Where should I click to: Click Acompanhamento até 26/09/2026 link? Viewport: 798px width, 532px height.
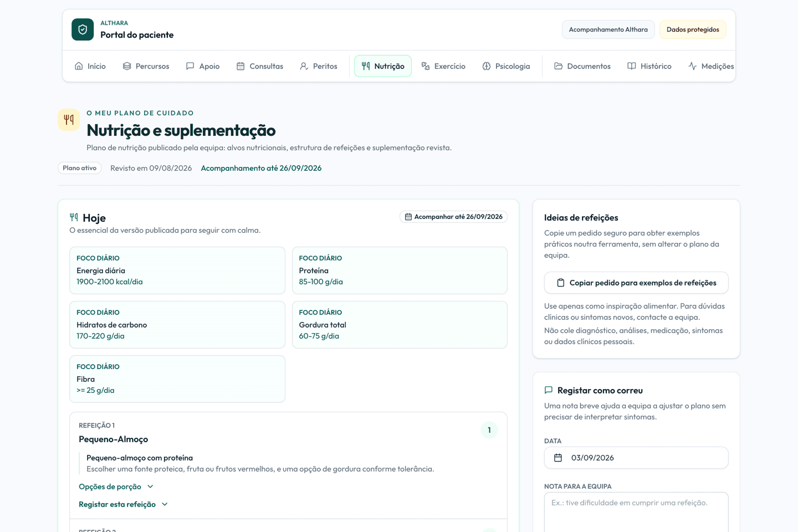coord(261,168)
